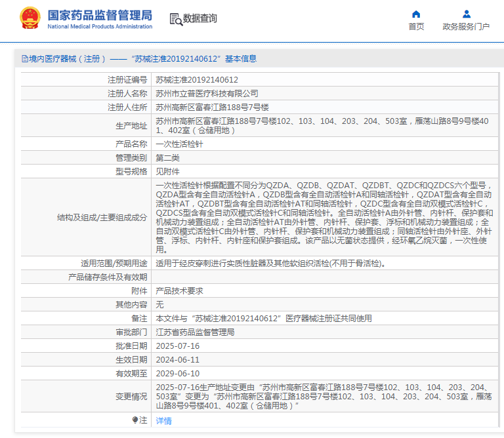Click the 生效日期 value 2024-06-11
Image resolution: width=504 pixels, height=438 pixels.
tap(177, 360)
